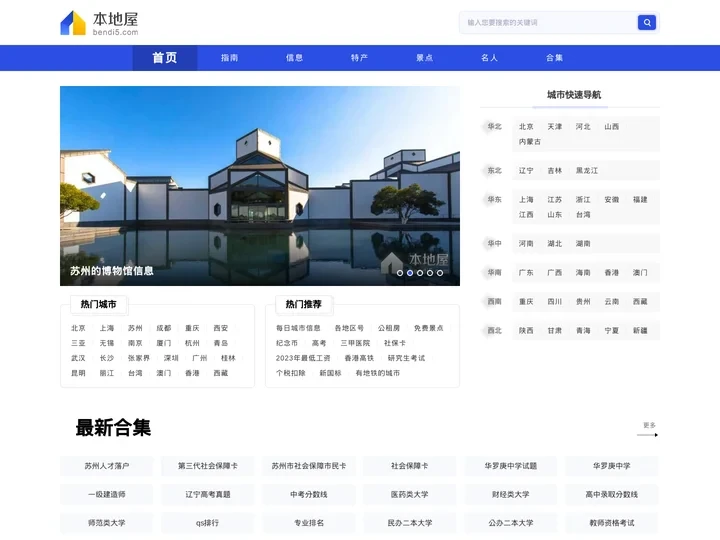Open the 华罗庚中学试题 collection

click(x=511, y=466)
